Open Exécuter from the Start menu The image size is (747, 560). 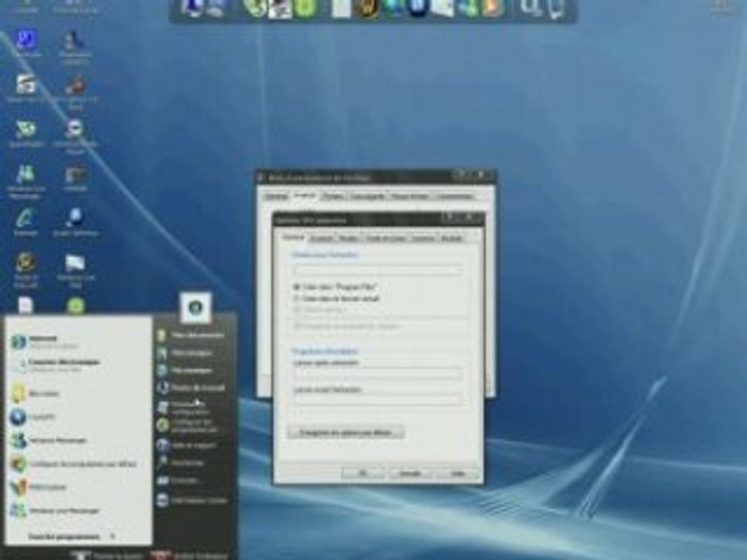click(x=177, y=481)
